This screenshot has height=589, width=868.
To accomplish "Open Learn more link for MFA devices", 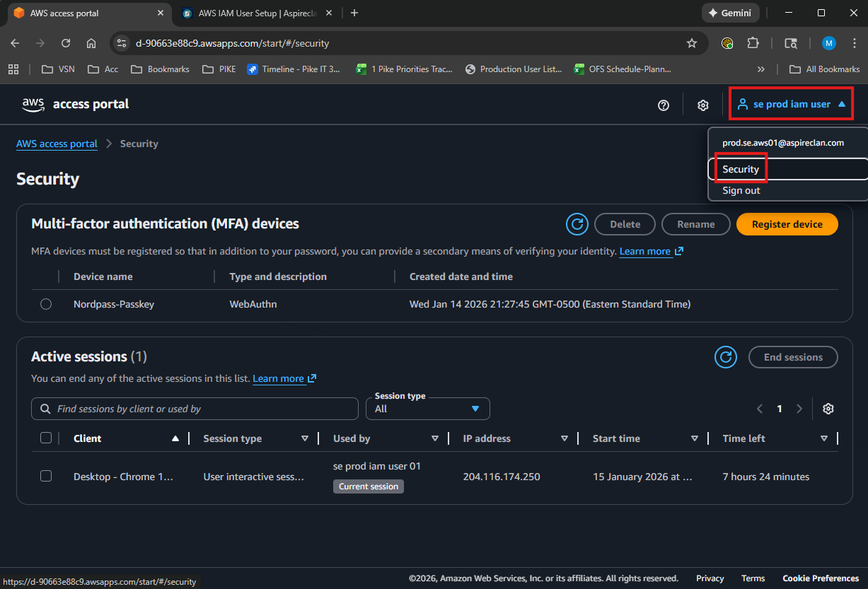I will (x=652, y=251).
